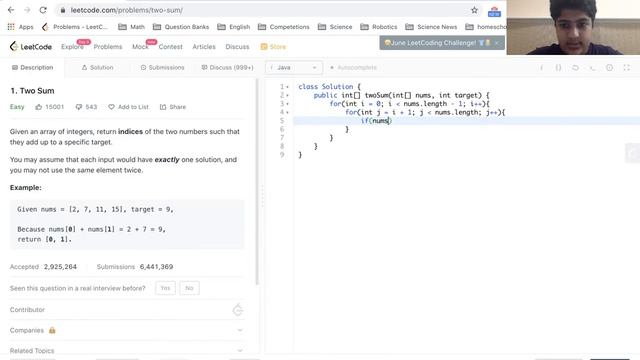Bookmark this page with the star icon

click(474, 10)
